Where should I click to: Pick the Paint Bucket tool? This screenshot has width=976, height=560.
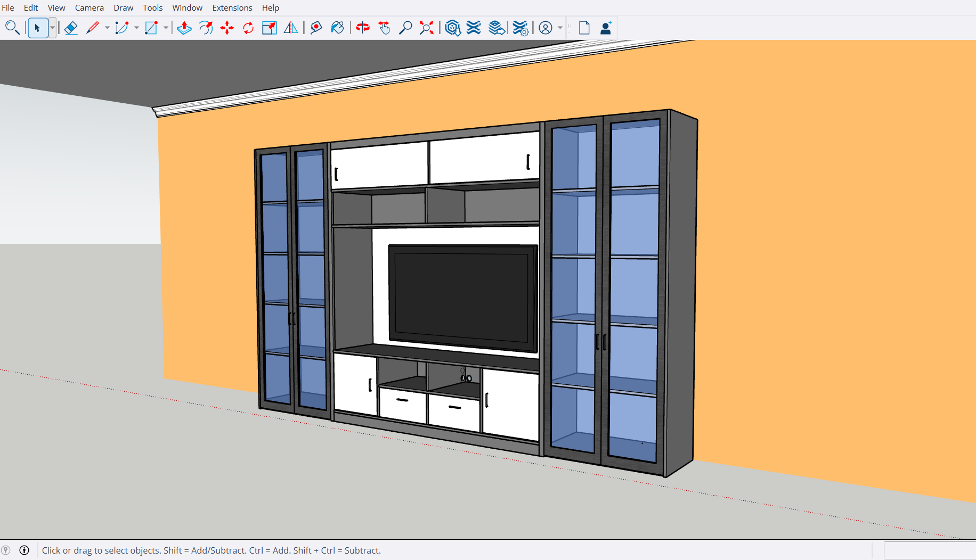coord(337,28)
